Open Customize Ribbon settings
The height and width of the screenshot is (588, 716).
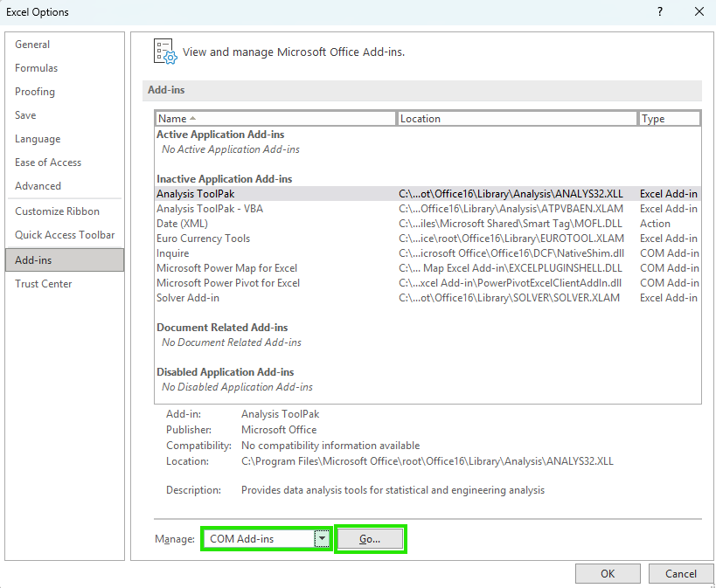click(x=57, y=211)
